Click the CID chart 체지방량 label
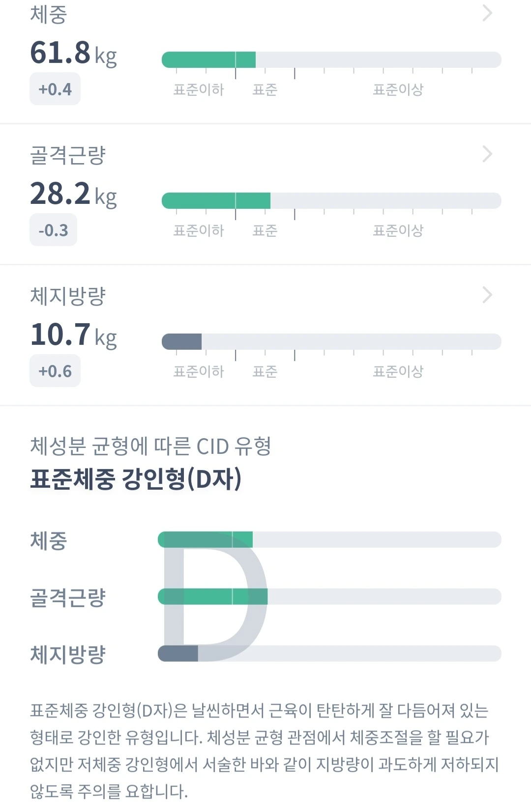 [68, 654]
